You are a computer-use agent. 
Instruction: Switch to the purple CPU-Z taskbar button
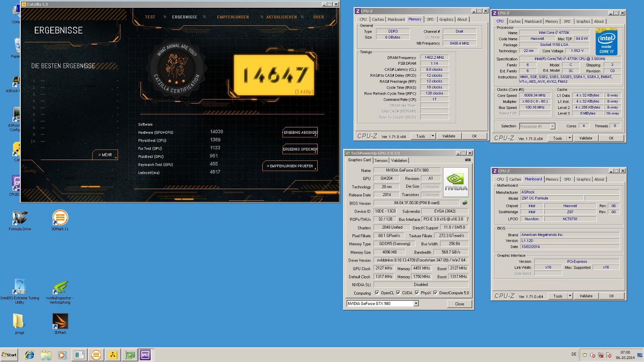[146, 355]
